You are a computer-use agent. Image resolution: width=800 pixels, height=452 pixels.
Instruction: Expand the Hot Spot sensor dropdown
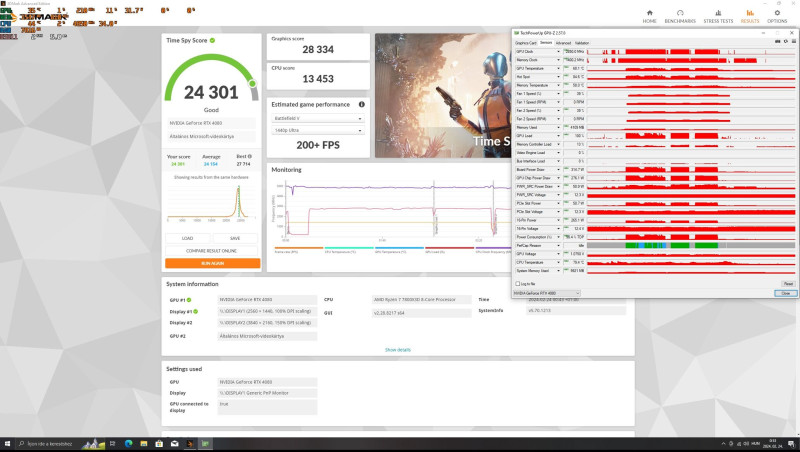pos(558,77)
